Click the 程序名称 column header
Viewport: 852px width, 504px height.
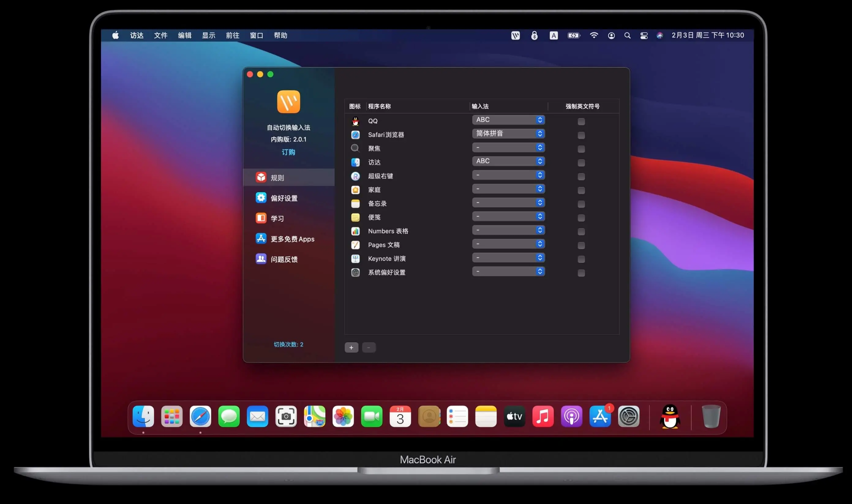tap(379, 106)
